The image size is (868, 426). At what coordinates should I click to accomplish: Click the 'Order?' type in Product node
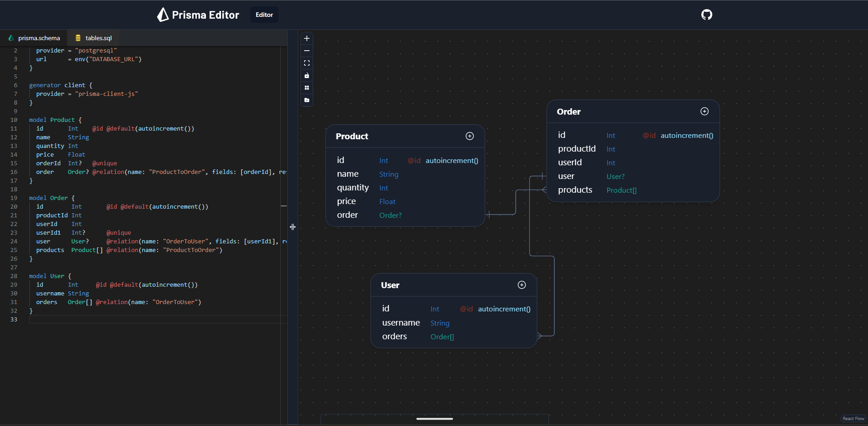(x=390, y=216)
